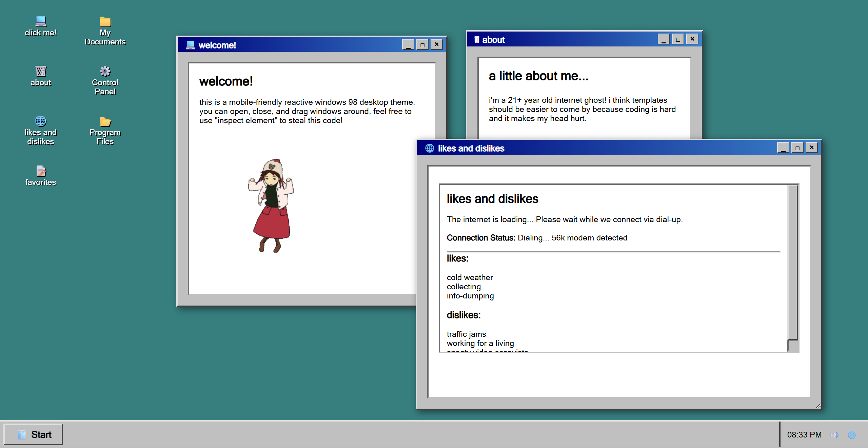Open the Control Panel gear icon
This screenshot has height=448, width=868.
[105, 72]
